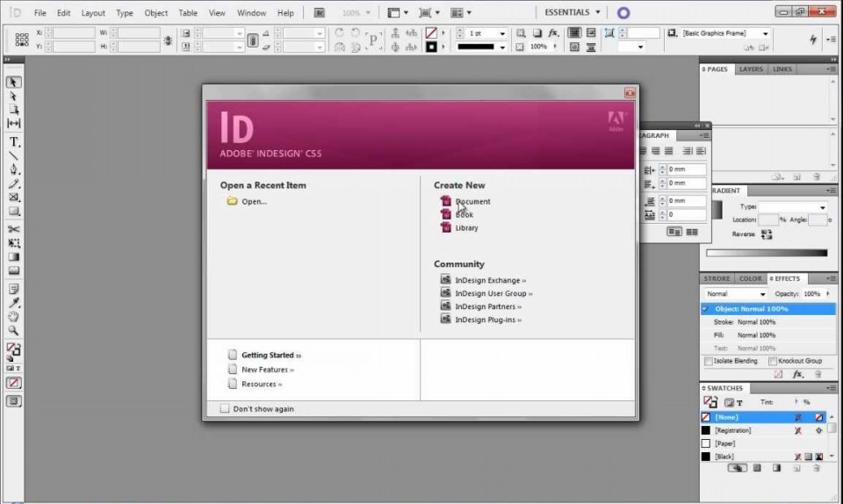Screen dimensions: 843x504
Task: Toggle fill and stroke box in toolbox
Action: [x=13, y=349]
